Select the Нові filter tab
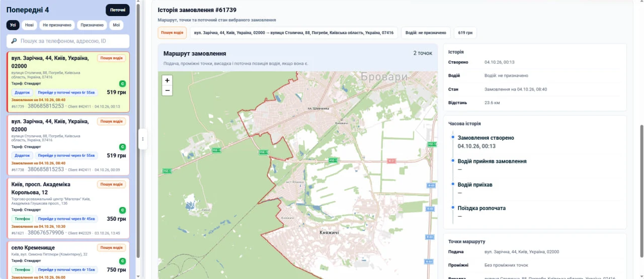 (29, 25)
